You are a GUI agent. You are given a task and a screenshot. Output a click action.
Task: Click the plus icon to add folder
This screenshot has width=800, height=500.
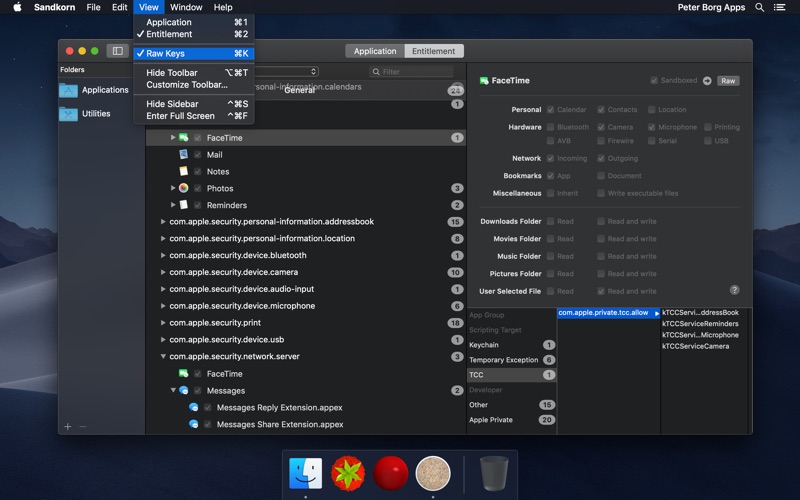point(67,426)
